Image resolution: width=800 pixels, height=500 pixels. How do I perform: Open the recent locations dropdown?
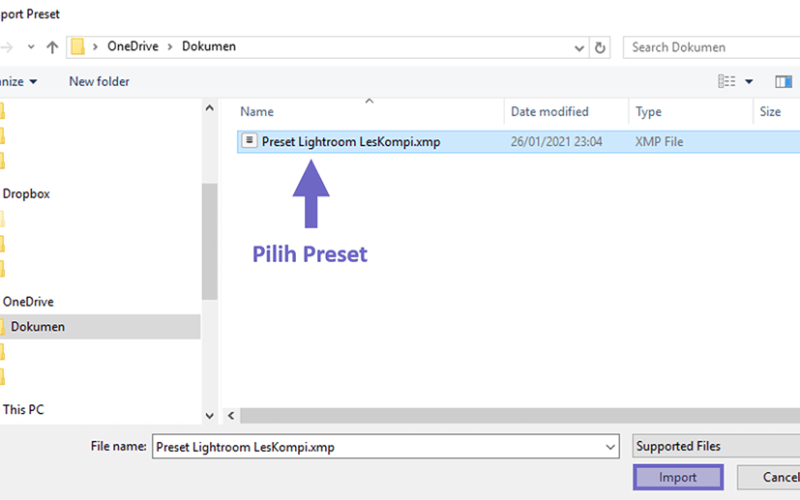(31, 47)
